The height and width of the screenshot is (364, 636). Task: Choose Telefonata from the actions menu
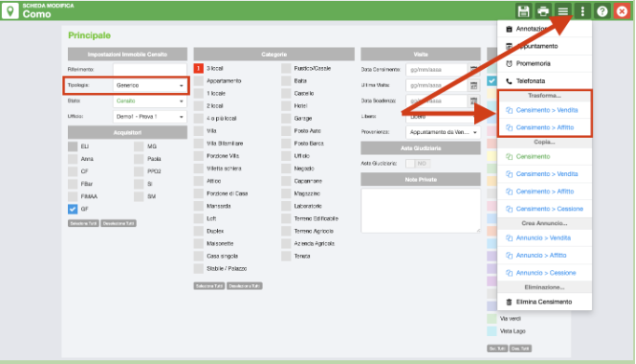click(x=545, y=81)
